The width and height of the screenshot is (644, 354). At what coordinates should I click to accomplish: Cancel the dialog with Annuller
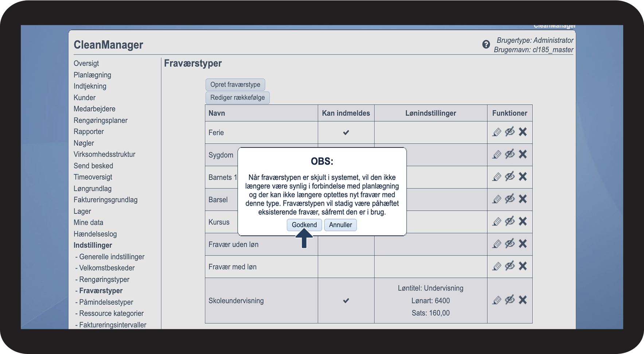pyautogui.click(x=340, y=225)
